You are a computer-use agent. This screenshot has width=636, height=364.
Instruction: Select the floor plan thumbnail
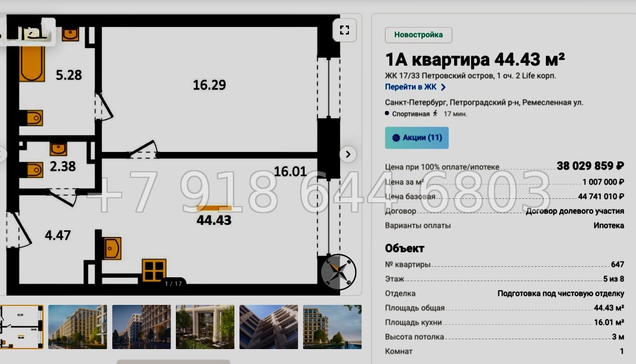[22, 327]
